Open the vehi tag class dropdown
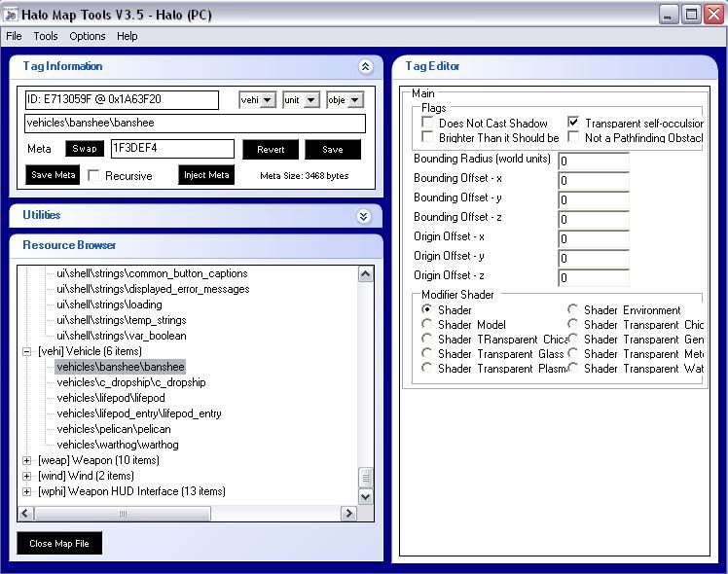 click(x=268, y=100)
